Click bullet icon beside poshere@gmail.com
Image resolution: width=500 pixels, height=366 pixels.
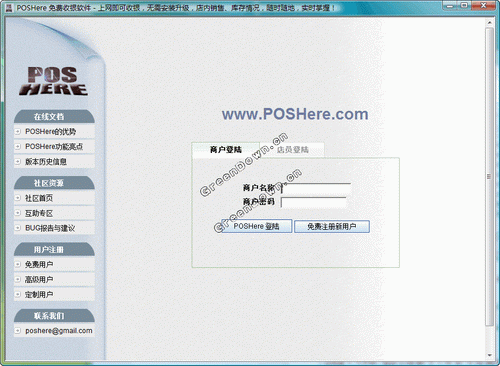[18, 331]
